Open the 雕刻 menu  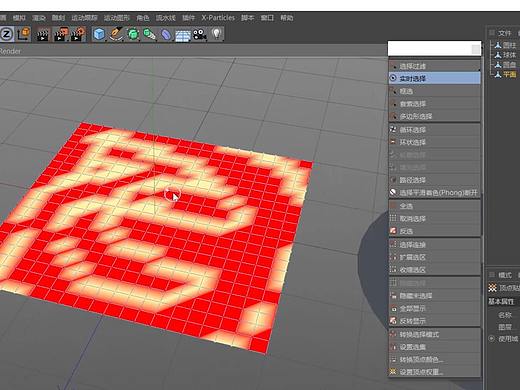(x=58, y=18)
